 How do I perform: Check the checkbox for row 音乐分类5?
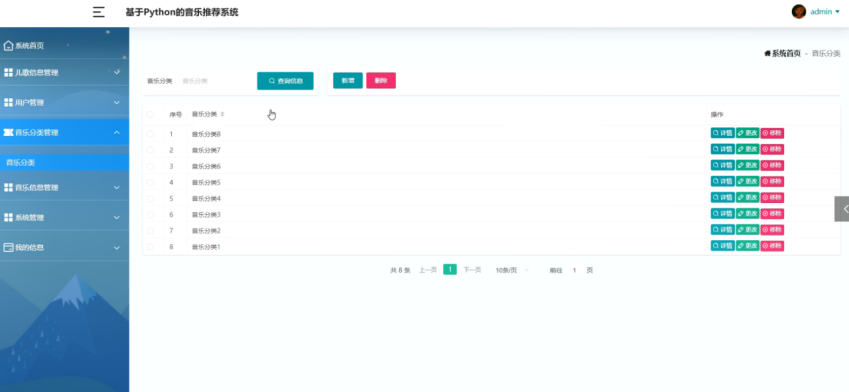[x=151, y=182]
